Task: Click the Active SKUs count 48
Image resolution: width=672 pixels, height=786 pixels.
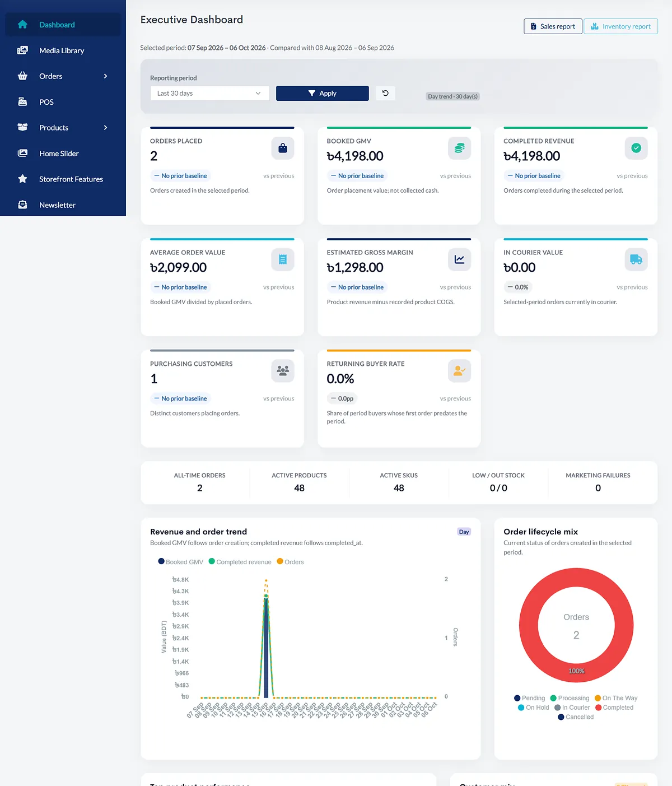Action: (399, 488)
